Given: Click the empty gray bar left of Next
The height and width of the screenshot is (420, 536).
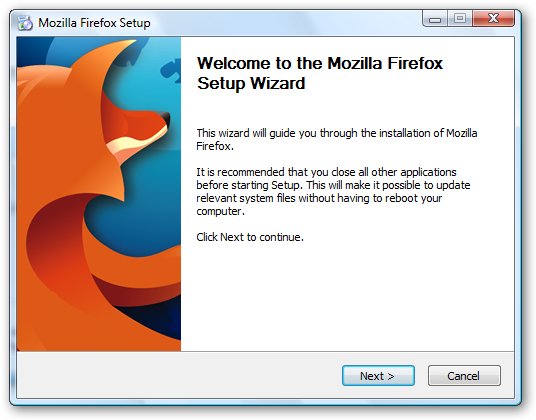Looking at the screenshot, I should point(179,375).
